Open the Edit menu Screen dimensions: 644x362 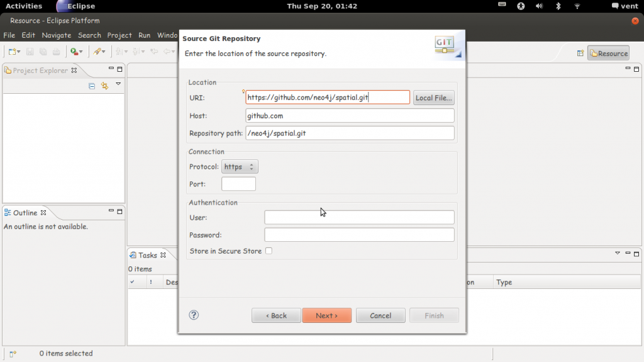click(28, 35)
